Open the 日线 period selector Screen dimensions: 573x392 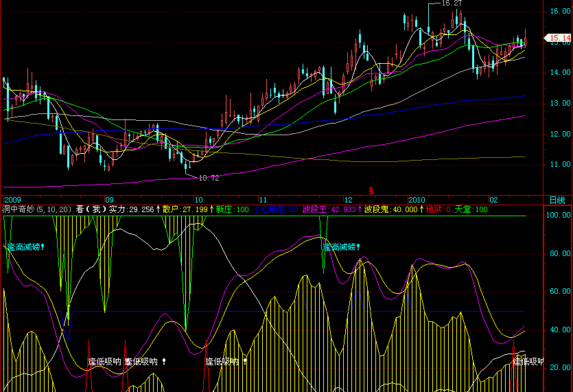pos(558,200)
